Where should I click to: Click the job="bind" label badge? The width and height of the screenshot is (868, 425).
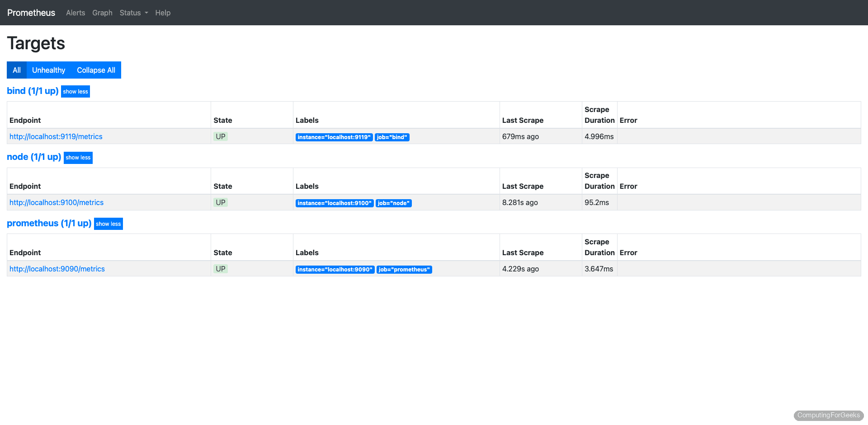(392, 137)
